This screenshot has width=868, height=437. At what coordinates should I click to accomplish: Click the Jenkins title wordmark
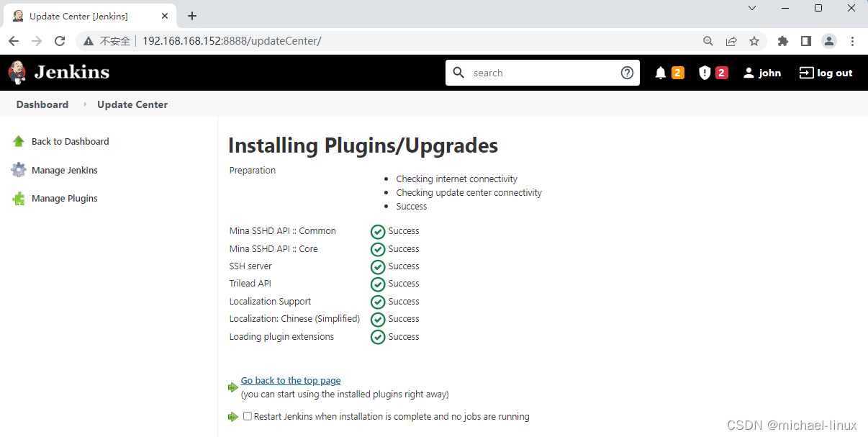pos(72,72)
